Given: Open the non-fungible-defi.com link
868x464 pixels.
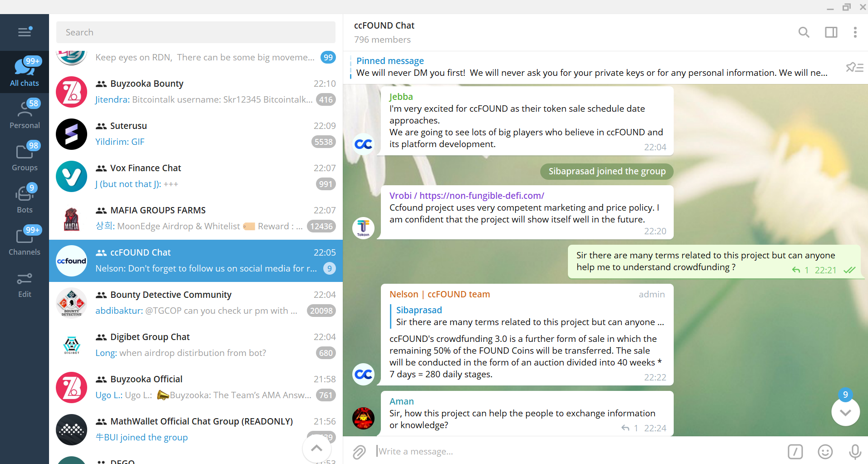Looking at the screenshot, I should tap(481, 196).
